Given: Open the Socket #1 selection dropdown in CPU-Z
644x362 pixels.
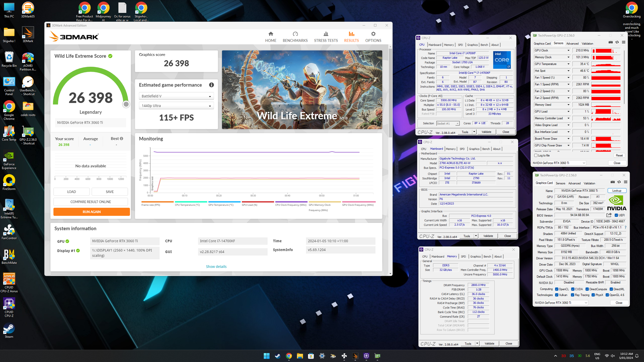Looking at the screenshot, I should click(448, 123).
